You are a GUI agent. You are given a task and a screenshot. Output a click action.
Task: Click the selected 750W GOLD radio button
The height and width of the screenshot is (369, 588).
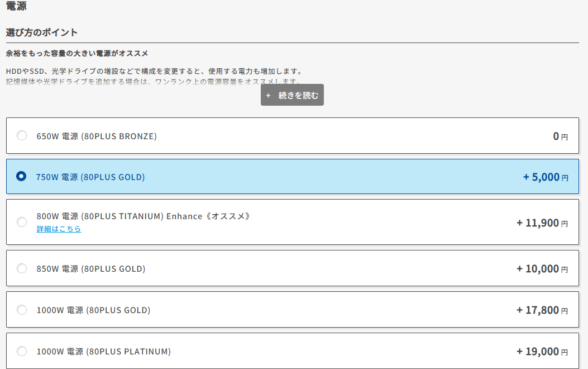tap(22, 177)
